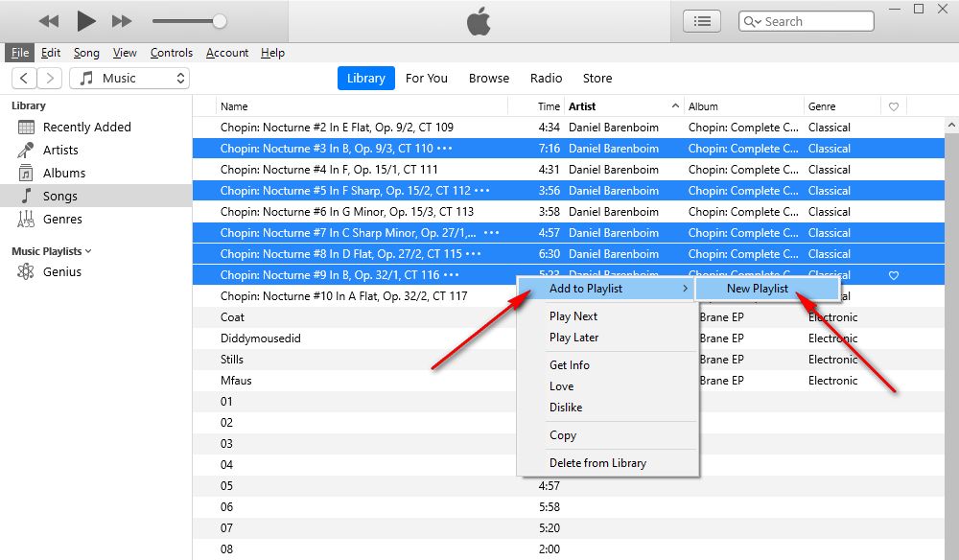Click the heart column header

894,106
